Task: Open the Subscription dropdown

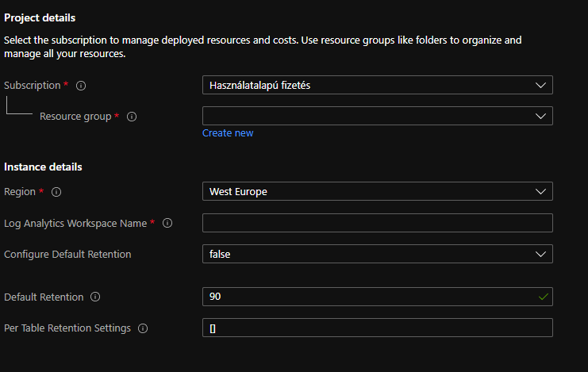Action: point(377,85)
